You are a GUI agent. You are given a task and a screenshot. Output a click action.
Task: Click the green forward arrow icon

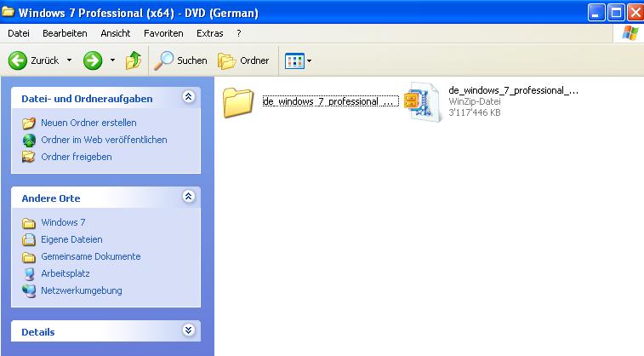pyautogui.click(x=93, y=60)
